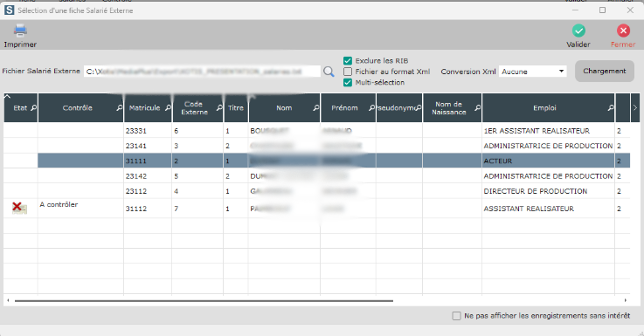Click the DIRECTEUR DE PRODUCTION cell
This screenshot has width=644, height=336.
click(x=548, y=191)
